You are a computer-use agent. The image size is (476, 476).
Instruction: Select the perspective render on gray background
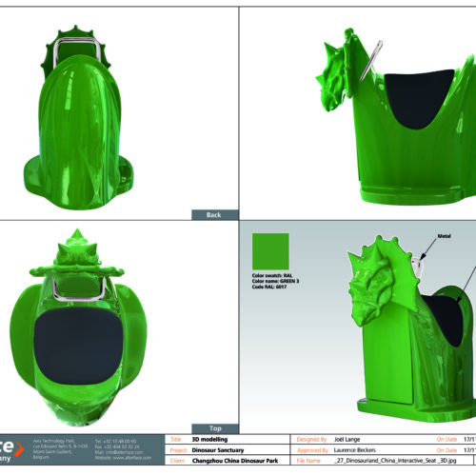[412, 328]
